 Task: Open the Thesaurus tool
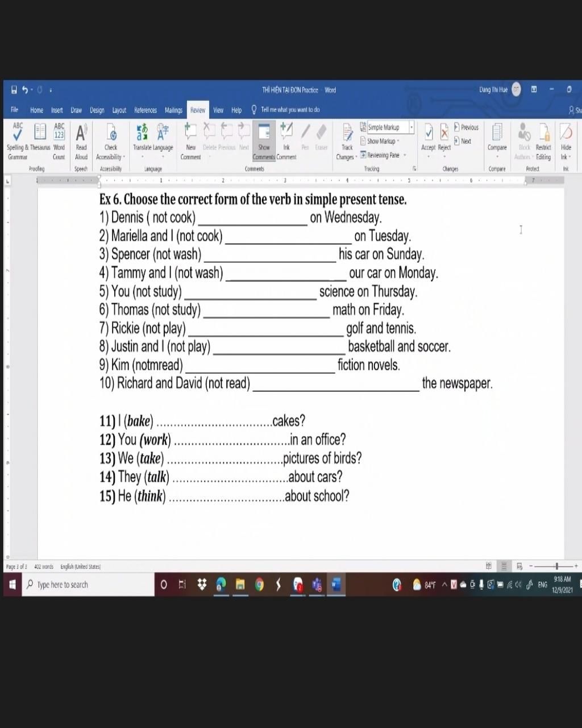[x=40, y=137]
